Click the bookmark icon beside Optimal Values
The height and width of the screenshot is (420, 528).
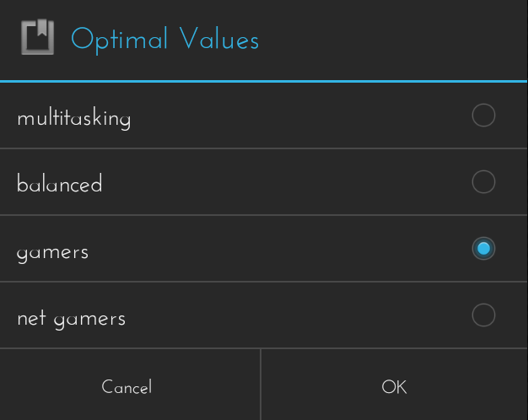click(37, 39)
